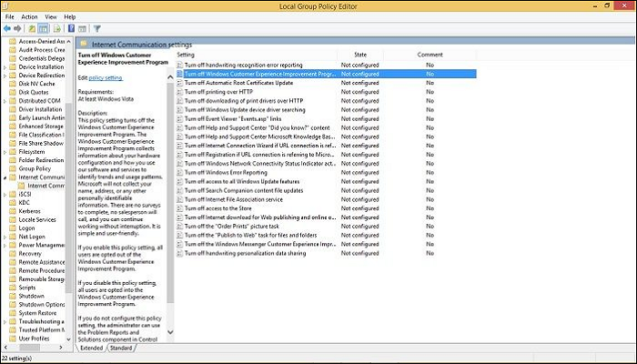Click policy icon for handwriting recognition error reporting
This screenshot has width=637, height=364.
coord(180,65)
